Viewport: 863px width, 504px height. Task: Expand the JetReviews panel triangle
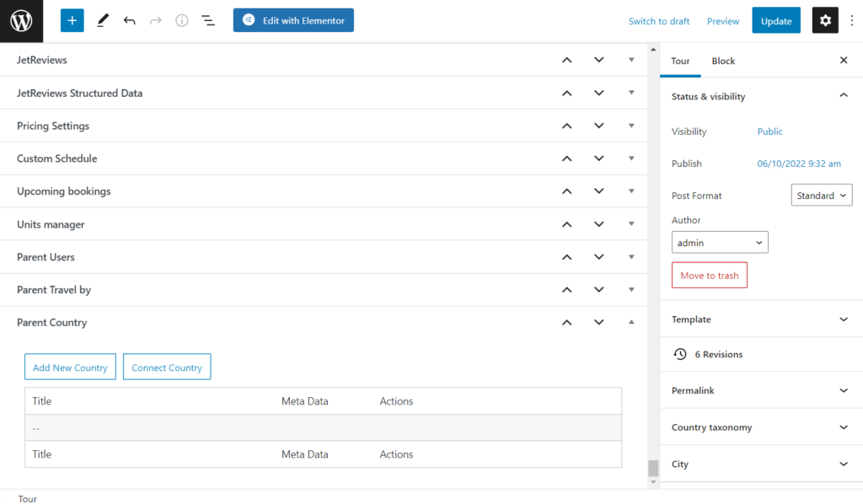pyautogui.click(x=631, y=60)
